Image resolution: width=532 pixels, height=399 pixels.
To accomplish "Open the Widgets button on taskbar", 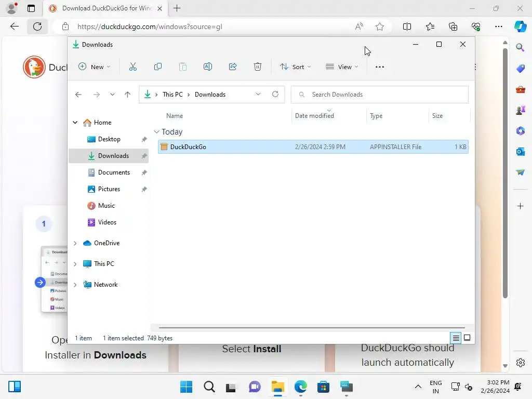I will click(x=15, y=387).
